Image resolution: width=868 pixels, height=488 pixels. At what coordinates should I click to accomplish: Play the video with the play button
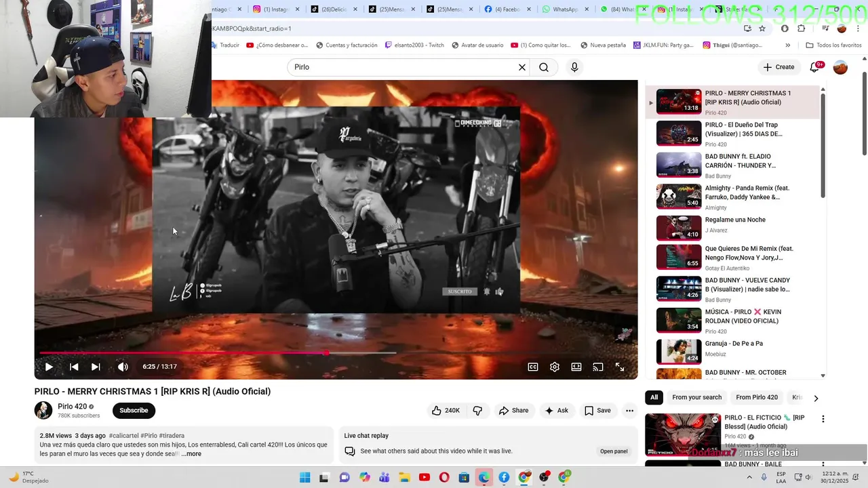(49, 367)
